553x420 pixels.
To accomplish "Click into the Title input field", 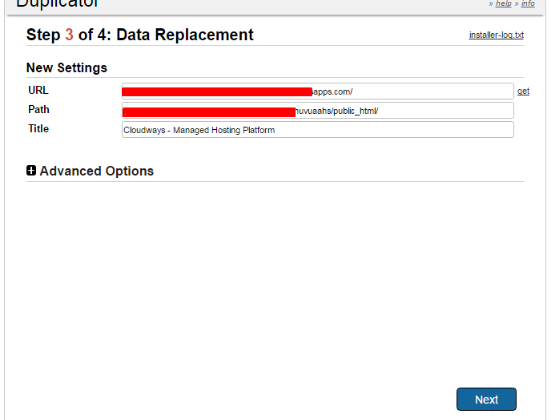I will tap(318, 130).
